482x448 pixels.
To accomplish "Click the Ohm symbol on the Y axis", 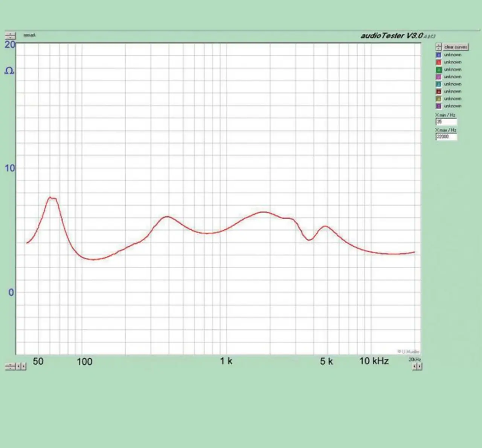I will 9,71.
